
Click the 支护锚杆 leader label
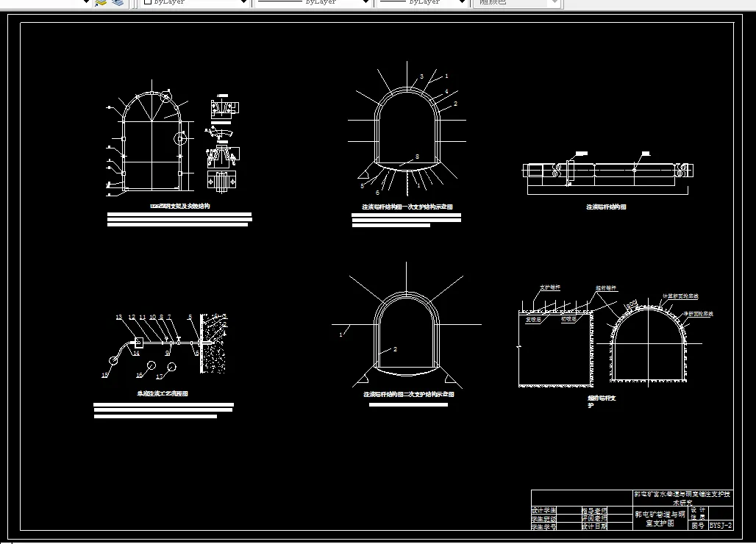549,287
